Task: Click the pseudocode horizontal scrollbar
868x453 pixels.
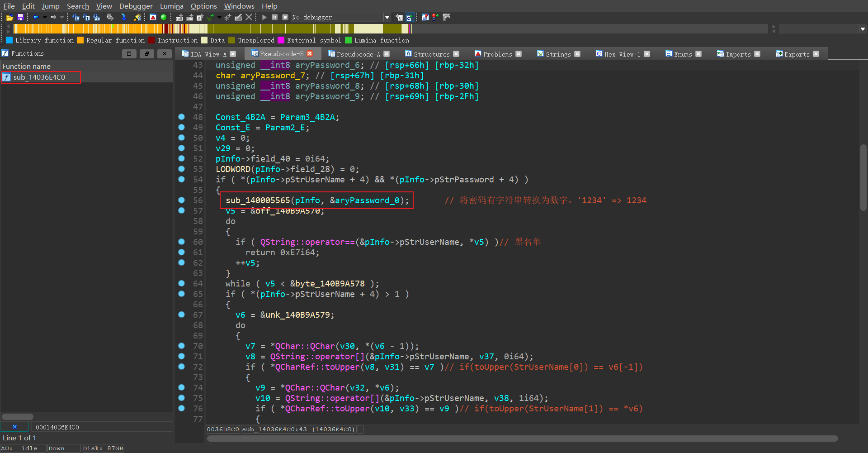Action: (522, 439)
